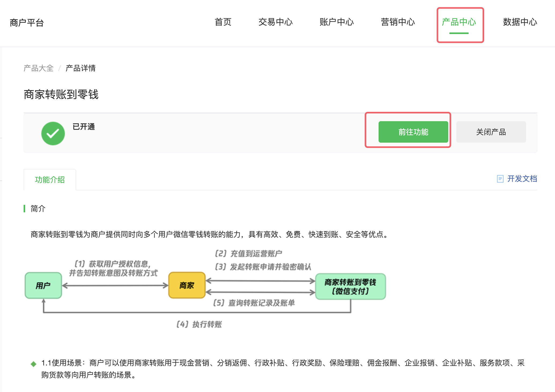Screen dimensions: 555x392
Task: Go to 账户中心 in the navigation
Action: pyautogui.click(x=336, y=22)
